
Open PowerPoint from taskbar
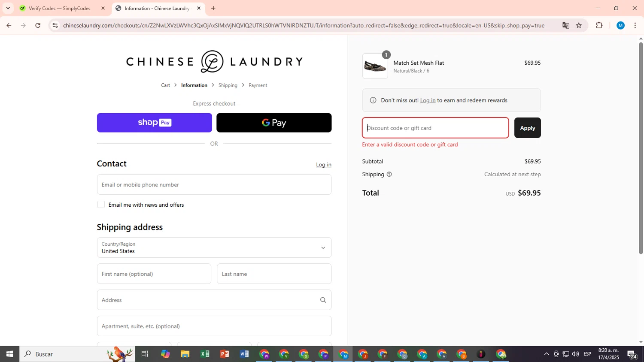[225, 354]
